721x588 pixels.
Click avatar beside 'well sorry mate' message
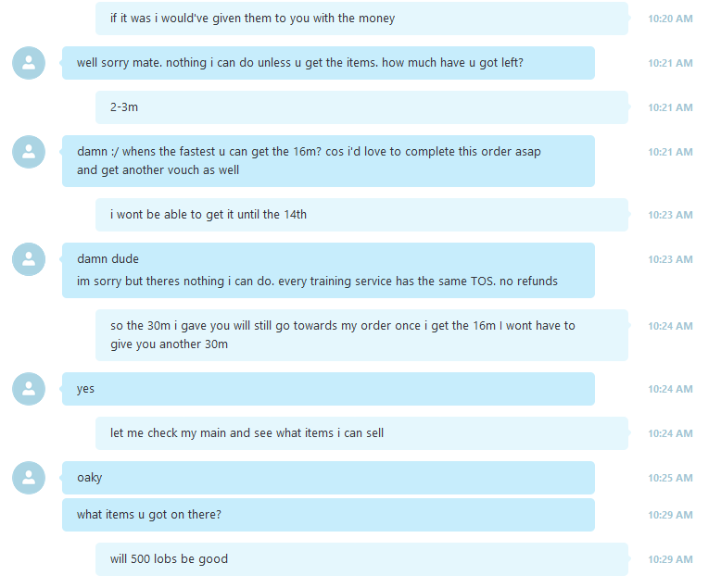[29, 63]
